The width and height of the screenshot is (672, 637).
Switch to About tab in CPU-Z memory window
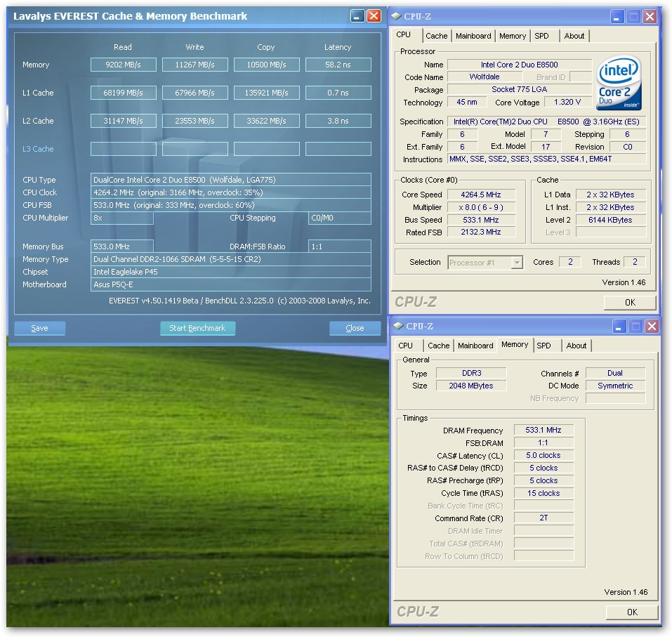click(577, 346)
